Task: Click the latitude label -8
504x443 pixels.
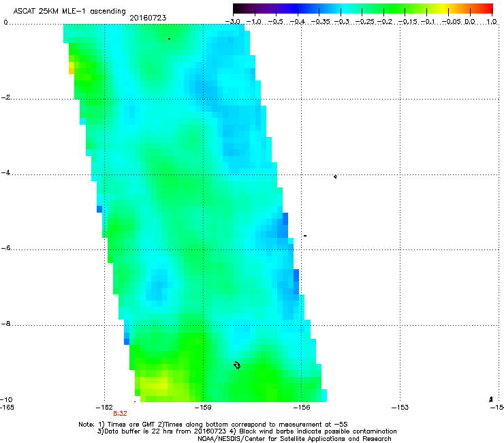Action: pos(5,324)
